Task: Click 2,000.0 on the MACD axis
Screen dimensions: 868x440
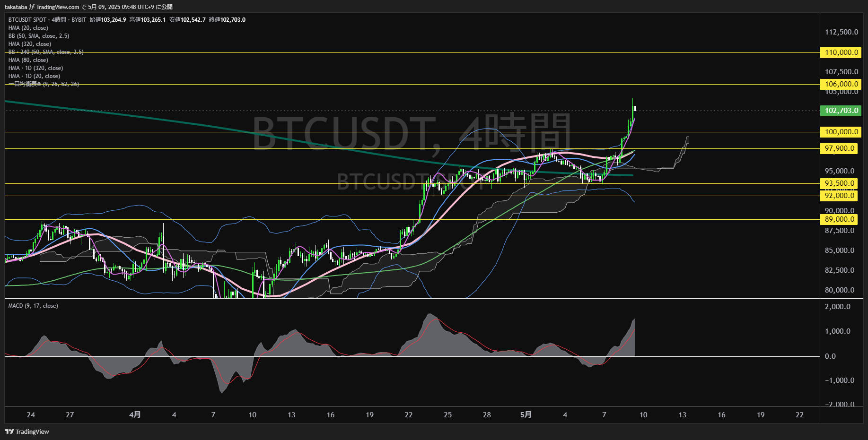Action: tap(837, 307)
